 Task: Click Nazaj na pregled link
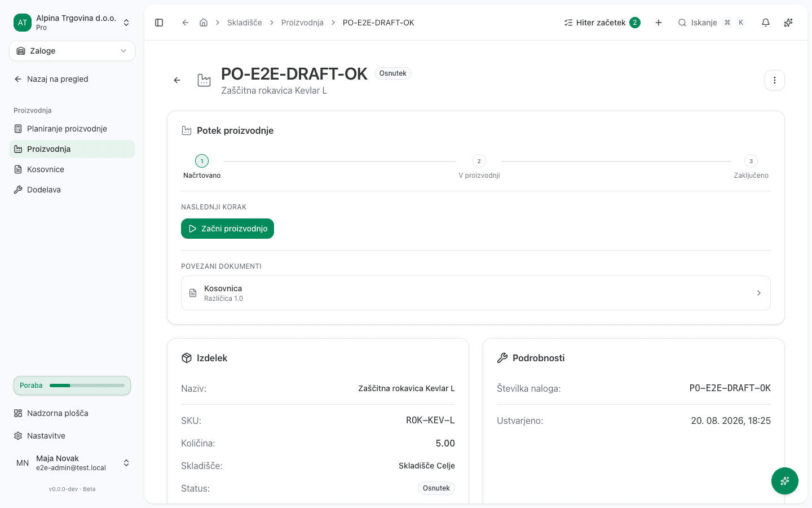click(x=72, y=79)
